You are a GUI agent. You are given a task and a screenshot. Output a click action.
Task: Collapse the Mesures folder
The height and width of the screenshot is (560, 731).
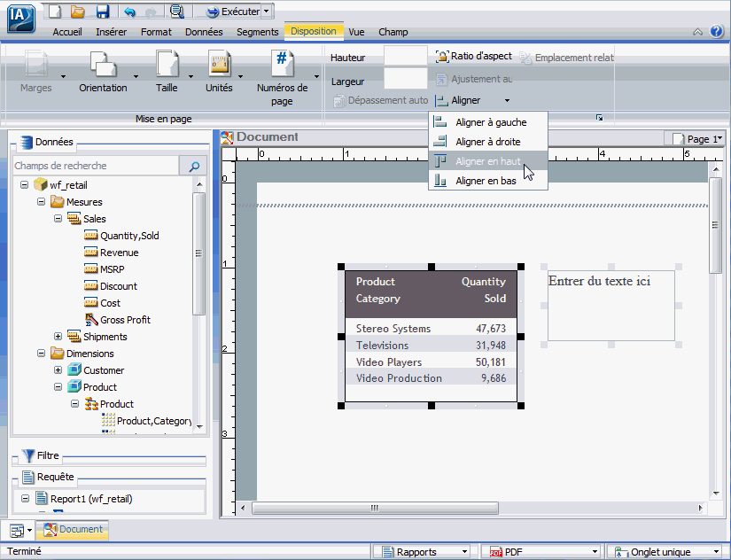(x=41, y=202)
